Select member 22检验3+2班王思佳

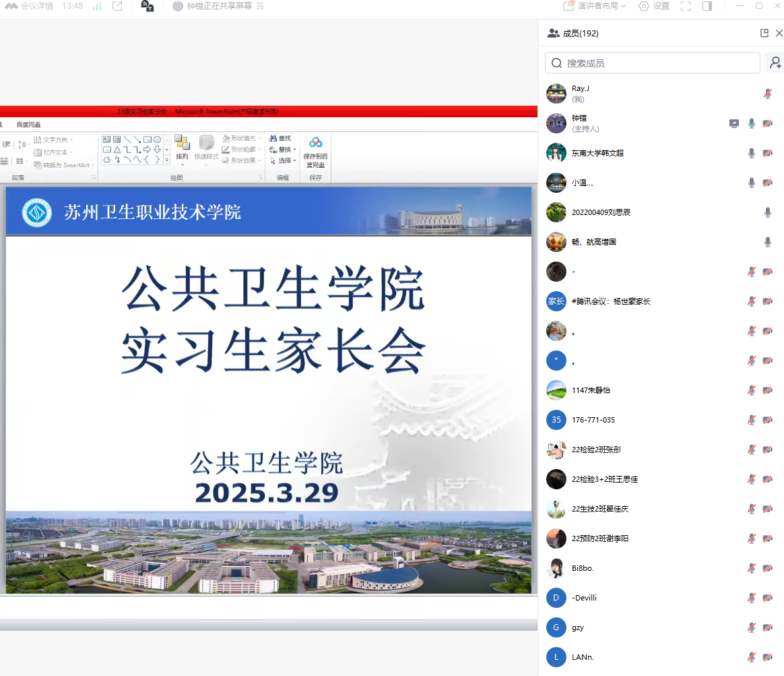click(661, 479)
